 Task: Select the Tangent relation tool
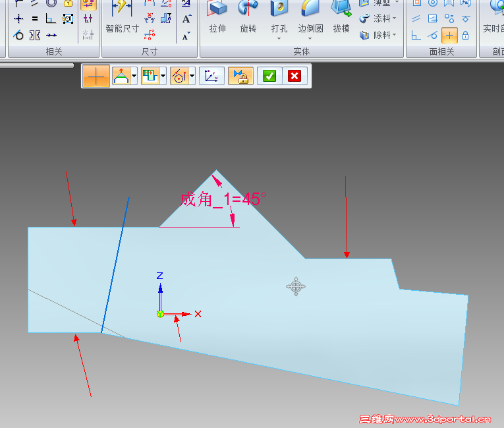click(18, 35)
